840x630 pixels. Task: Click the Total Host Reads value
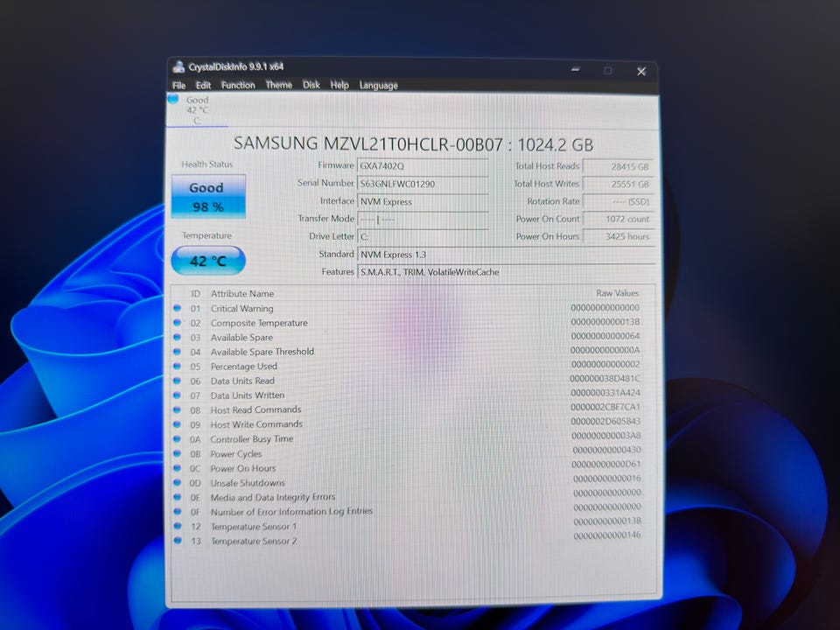[x=619, y=166]
